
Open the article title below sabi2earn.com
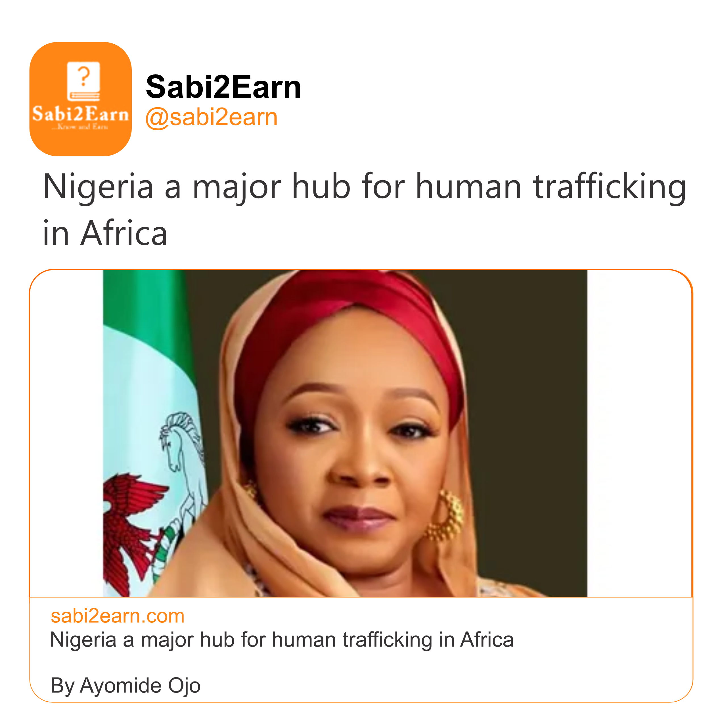(x=282, y=640)
